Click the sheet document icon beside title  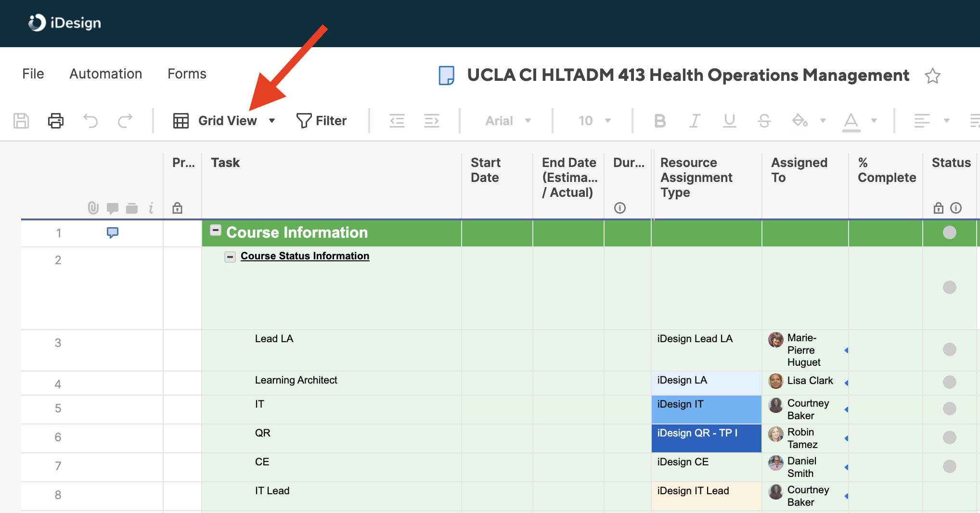(446, 76)
